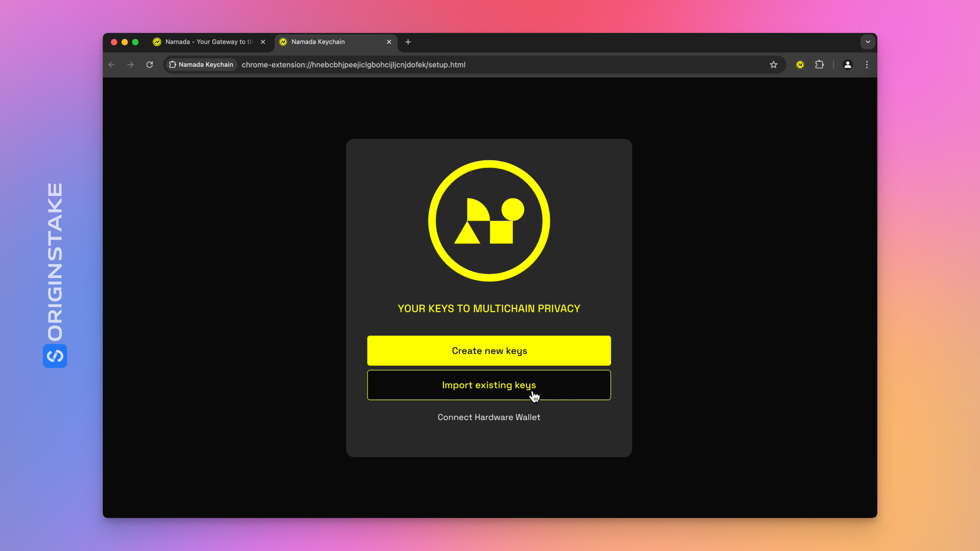Reload the current page
The height and width of the screenshot is (551, 980).
tap(149, 65)
